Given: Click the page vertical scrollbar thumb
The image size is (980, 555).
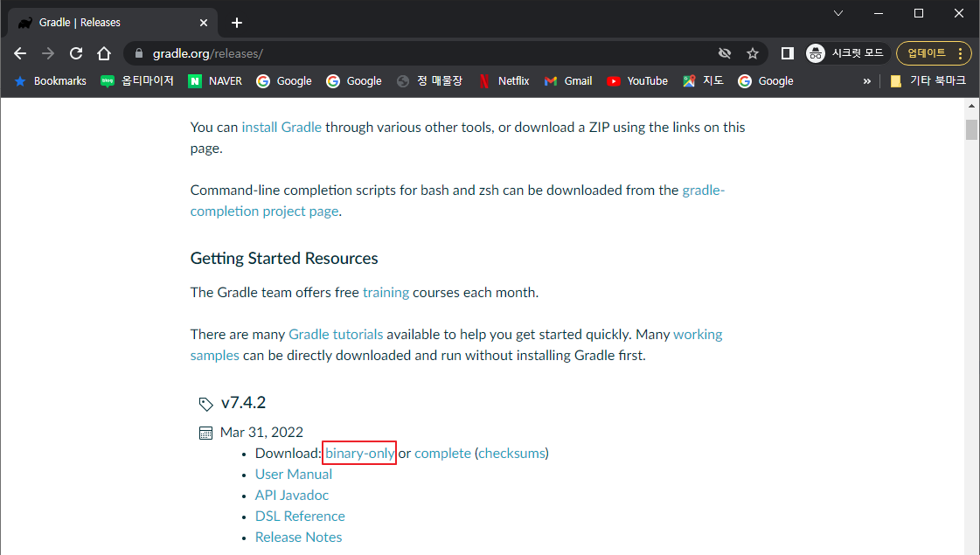Looking at the screenshot, I should click(971, 129).
